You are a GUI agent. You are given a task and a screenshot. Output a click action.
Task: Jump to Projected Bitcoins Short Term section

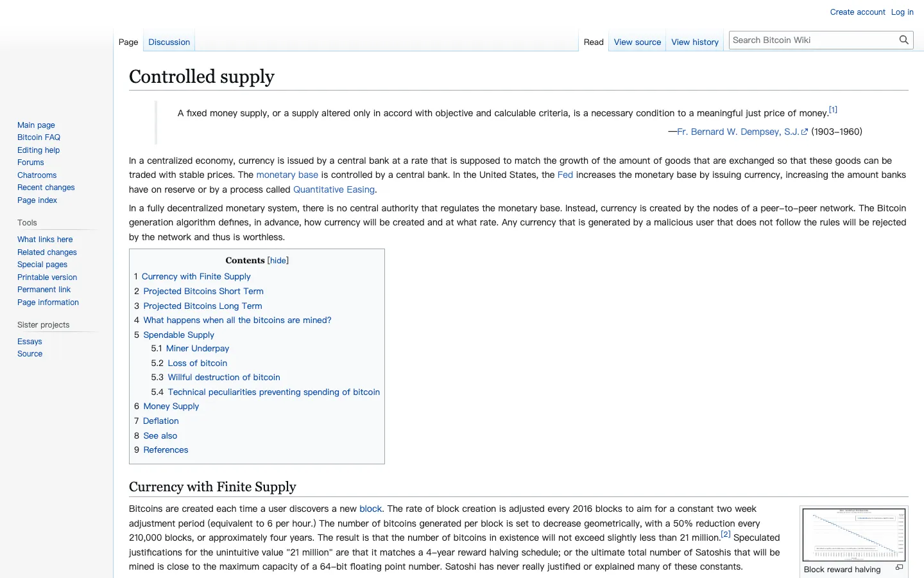tap(203, 291)
